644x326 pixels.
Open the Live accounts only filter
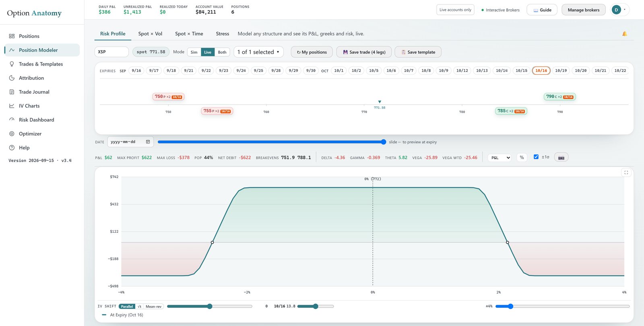[x=455, y=10]
